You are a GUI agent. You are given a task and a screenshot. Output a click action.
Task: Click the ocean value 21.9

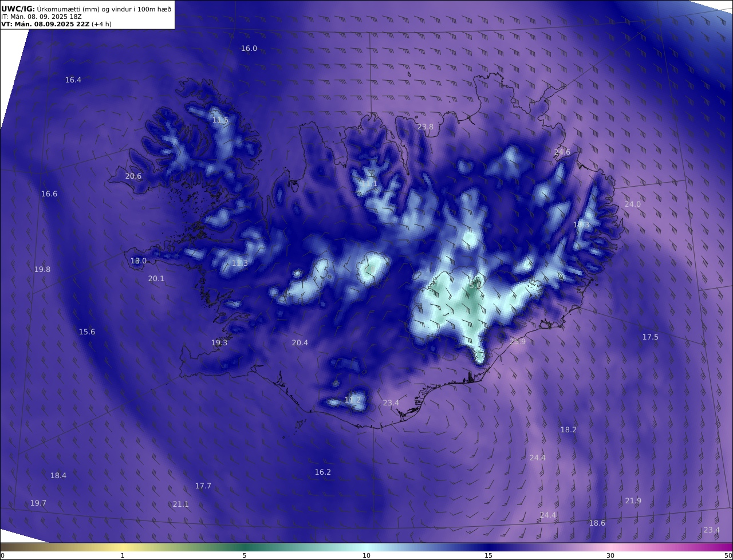pos(633,501)
